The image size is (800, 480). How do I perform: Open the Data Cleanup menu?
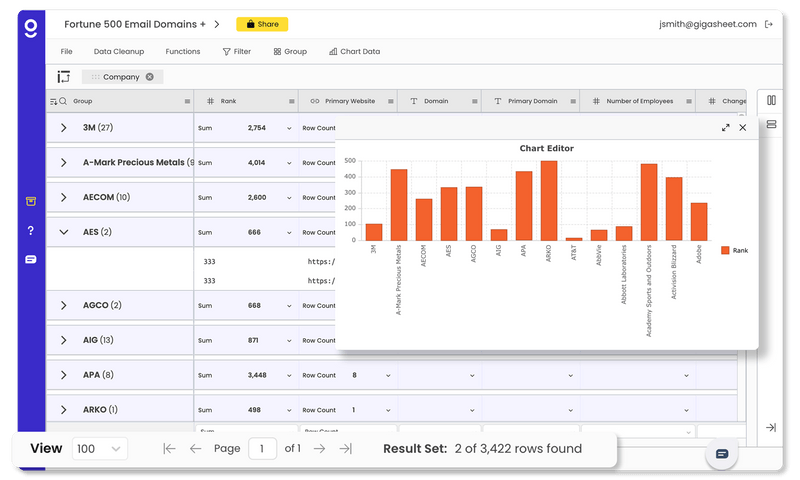coord(119,52)
